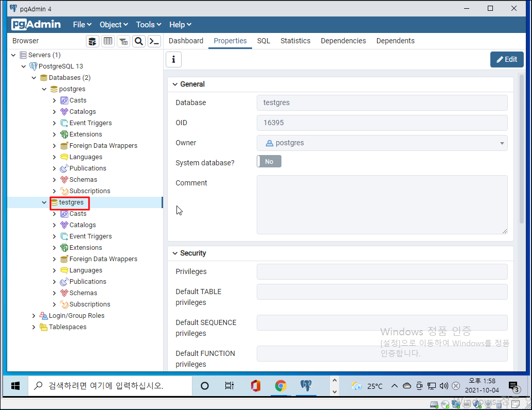The width and height of the screenshot is (532, 410).
Task: Toggle the System database? switch
Action: tap(269, 161)
